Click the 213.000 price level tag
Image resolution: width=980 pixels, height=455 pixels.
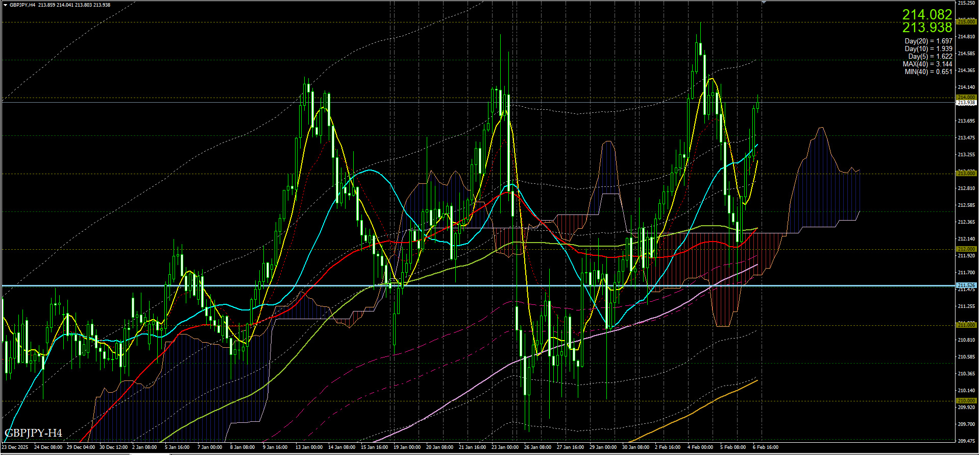(x=966, y=173)
